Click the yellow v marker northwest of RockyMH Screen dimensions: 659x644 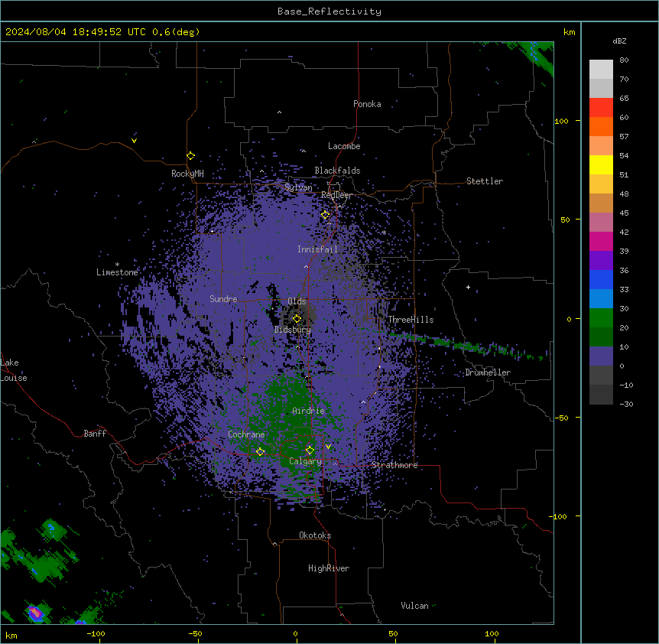[134, 141]
